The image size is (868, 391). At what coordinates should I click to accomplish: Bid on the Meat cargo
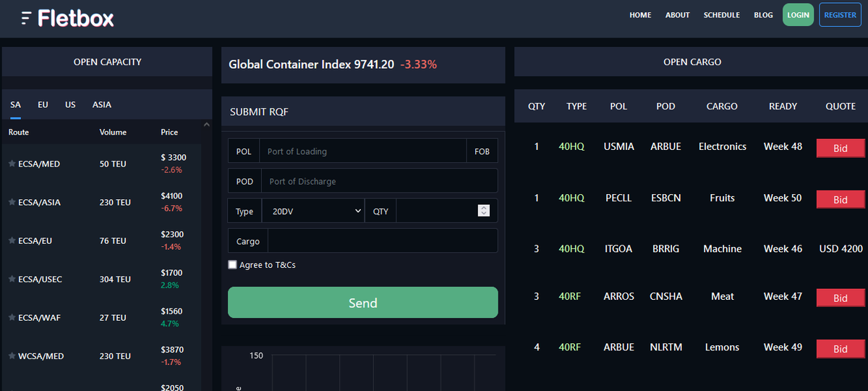click(x=841, y=298)
